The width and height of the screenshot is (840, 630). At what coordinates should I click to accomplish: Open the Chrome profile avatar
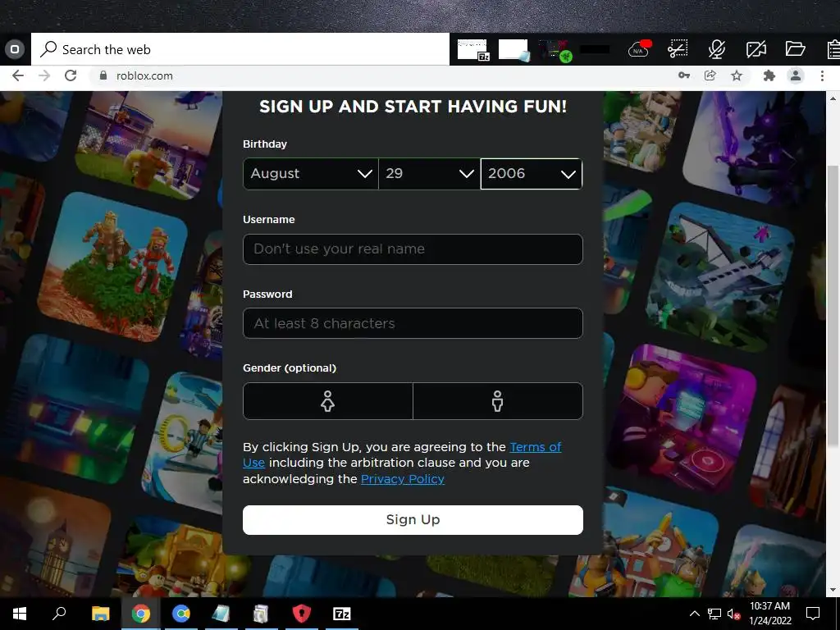pos(796,75)
